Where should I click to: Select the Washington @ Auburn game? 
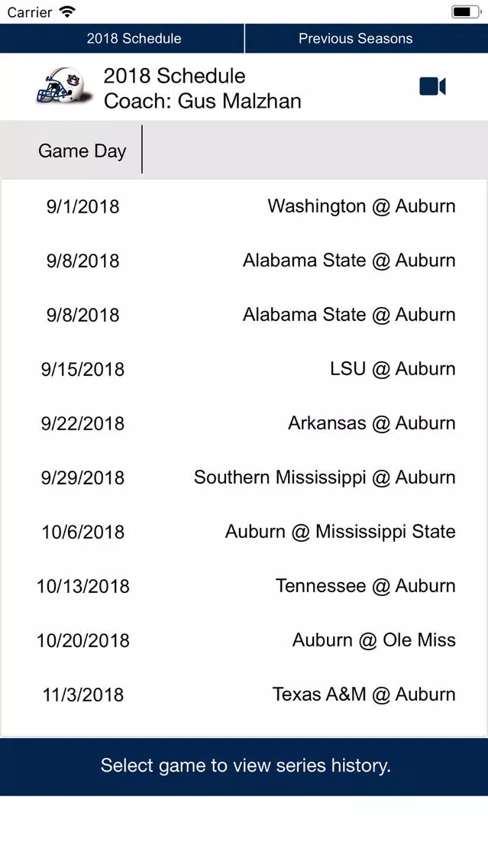coord(244,206)
